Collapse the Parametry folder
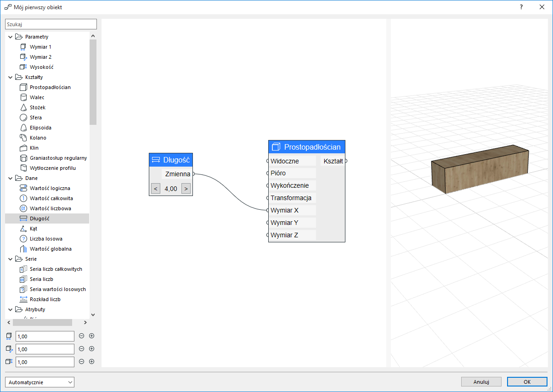The height and width of the screenshot is (392, 553). point(10,37)
